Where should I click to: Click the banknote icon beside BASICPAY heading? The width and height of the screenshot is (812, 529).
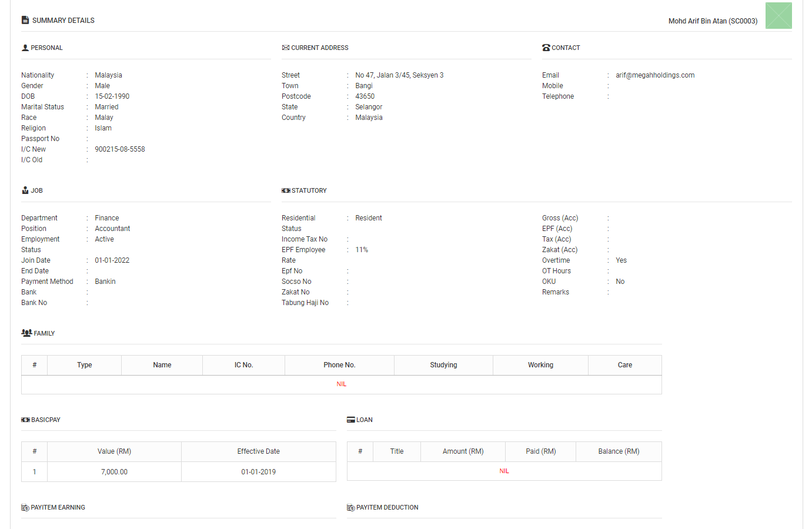point(25,419)
